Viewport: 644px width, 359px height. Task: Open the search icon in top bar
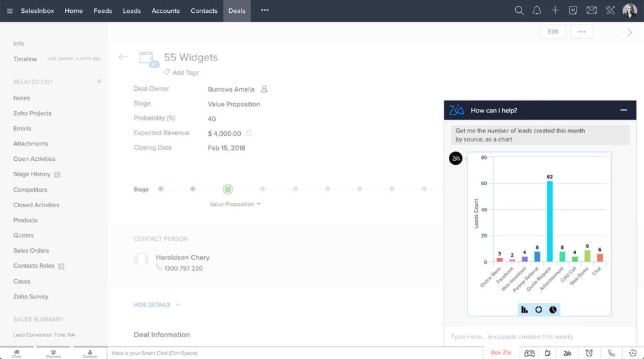519,10
